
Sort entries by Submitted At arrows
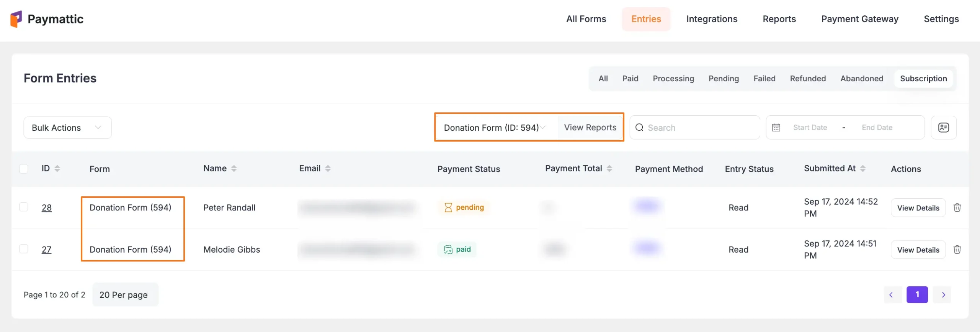[x=863, y=168]
